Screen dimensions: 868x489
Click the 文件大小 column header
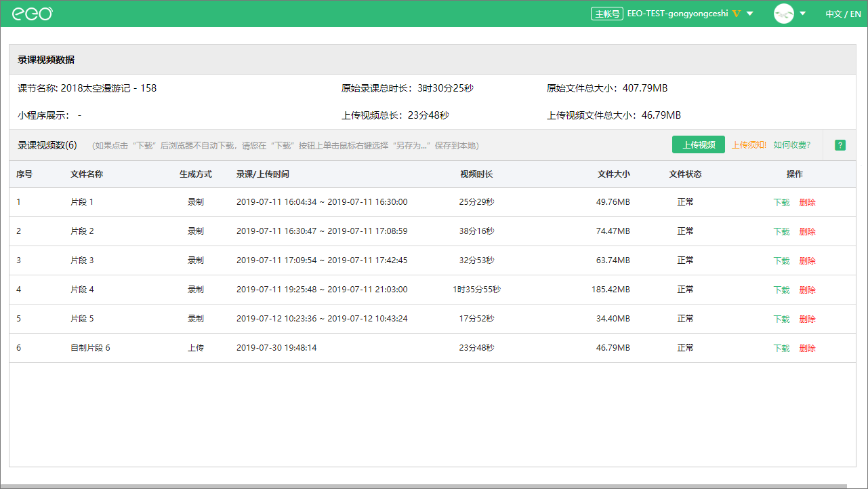pos(614,174)
